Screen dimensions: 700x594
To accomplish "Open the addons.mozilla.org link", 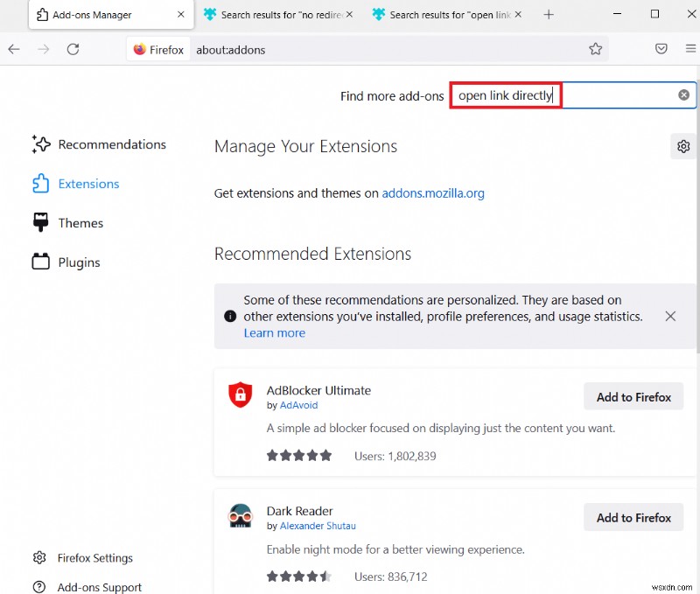I will click(x=433, y=193).
